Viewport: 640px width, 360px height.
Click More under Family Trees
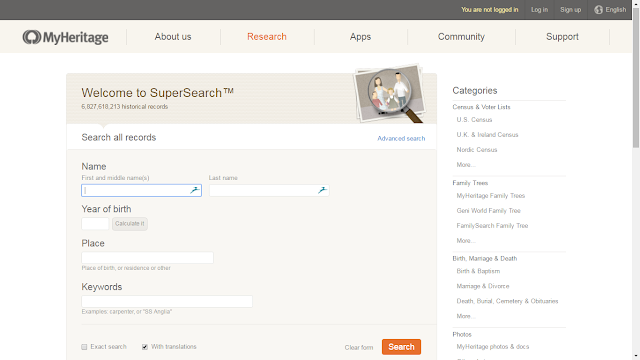[x=466, y=241]
